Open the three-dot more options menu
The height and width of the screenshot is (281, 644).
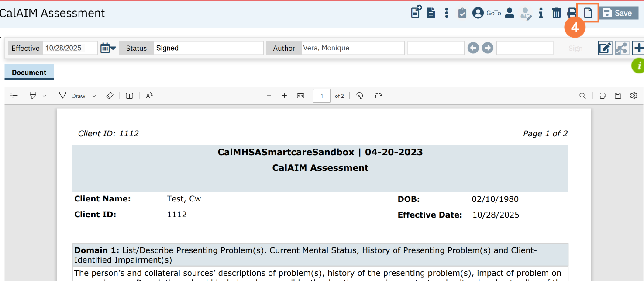(446, 13)
